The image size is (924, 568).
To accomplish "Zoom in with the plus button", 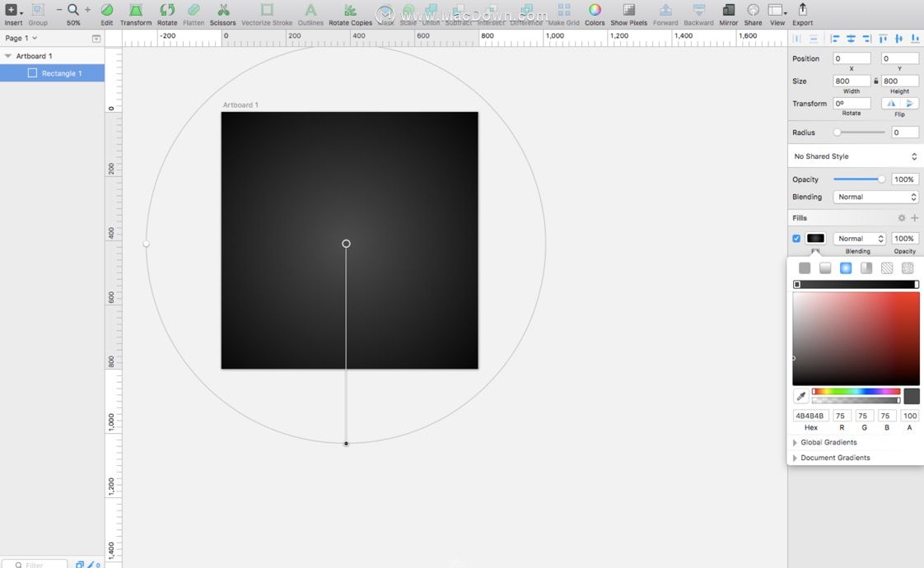I will click(88, 9).
